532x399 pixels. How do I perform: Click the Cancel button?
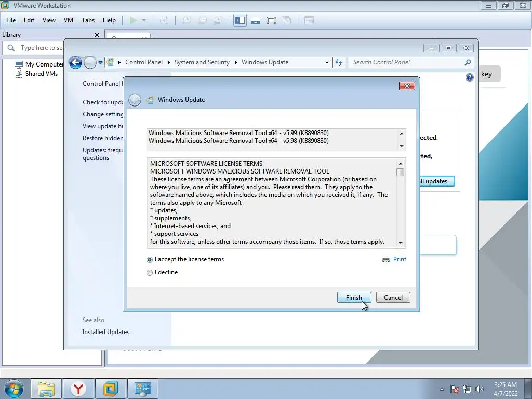(393, 298)
